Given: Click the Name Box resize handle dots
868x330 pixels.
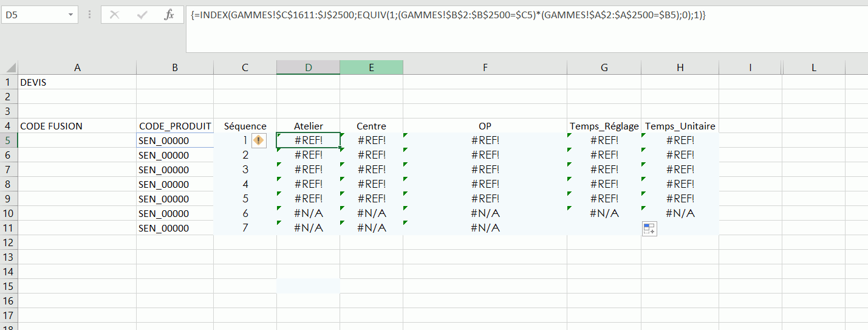Looking at the screenshot, I should point(89,15).
